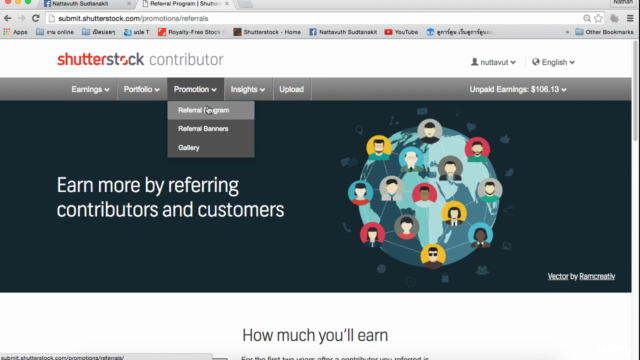Close the Nattavuth Sudtanakit Facebook tab
This screenshot has width=640, height=360.
129,4
